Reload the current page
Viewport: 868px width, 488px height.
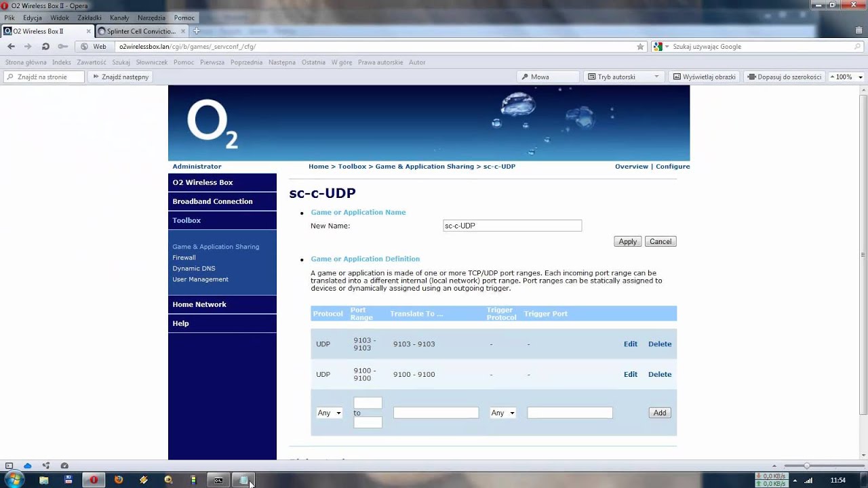45,47
